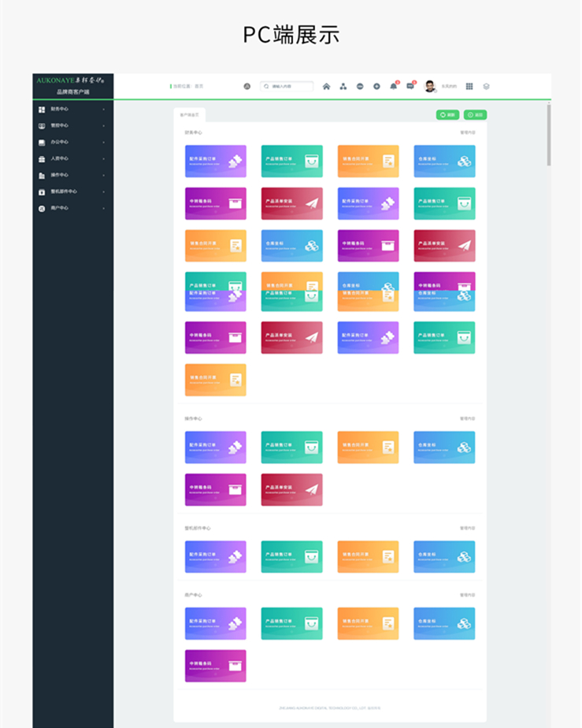Select the 客户端首页 tab
This screenshot has height=728, width=582.
click(189, 115)
